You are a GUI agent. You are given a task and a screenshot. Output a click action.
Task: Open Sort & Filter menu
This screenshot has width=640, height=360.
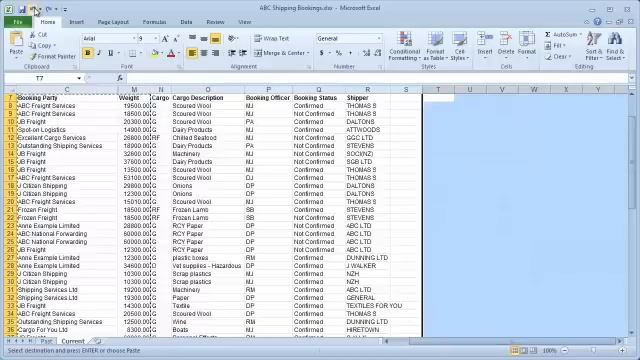593,46
